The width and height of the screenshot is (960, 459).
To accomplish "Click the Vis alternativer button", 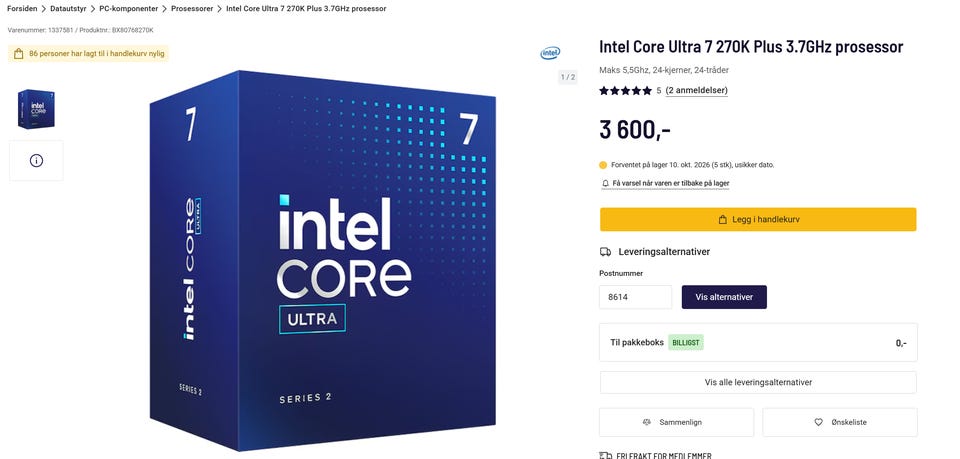I will click(724, 297).
